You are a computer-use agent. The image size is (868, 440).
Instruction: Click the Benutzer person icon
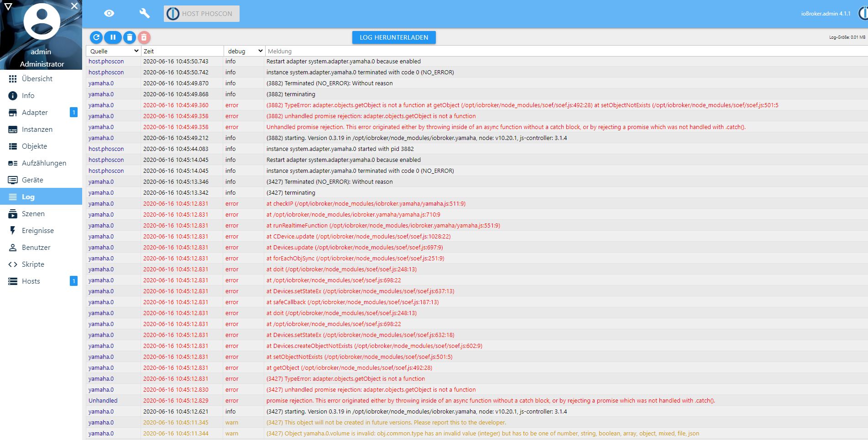(13, 248)
